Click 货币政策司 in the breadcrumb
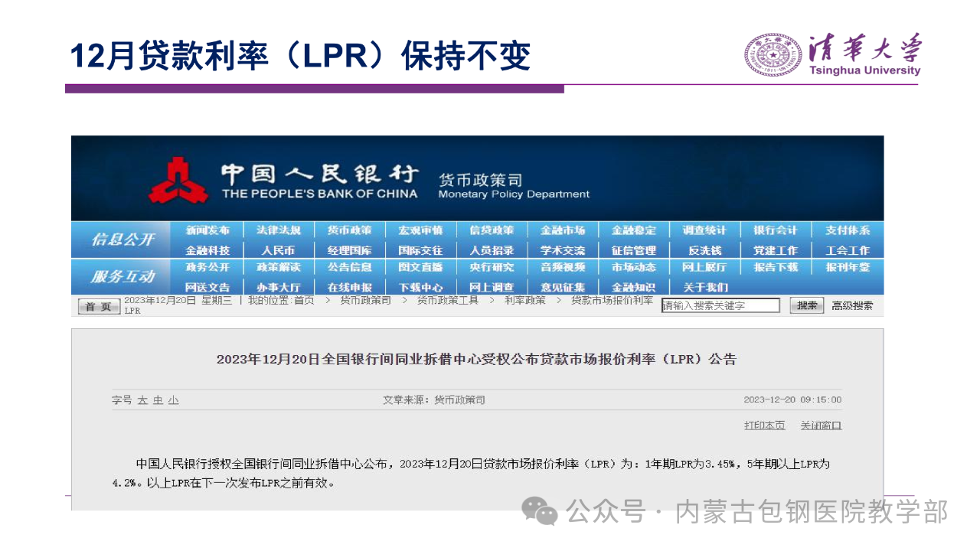The image size is (980, 551). (366, 301)
